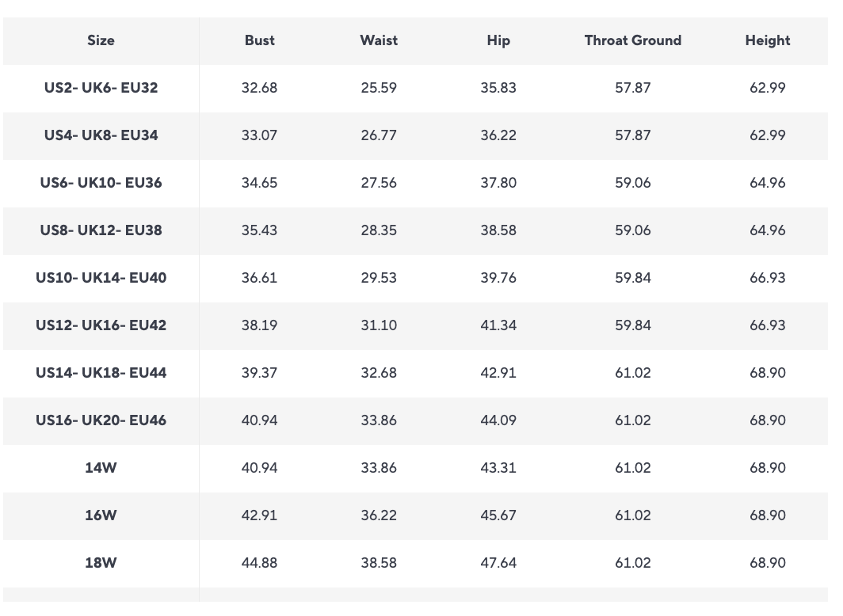Image resolution: width=843 pixels, height=616 pixels.
Task: Click the US10- UK14- EU40 size label
Action: point(101,278)
